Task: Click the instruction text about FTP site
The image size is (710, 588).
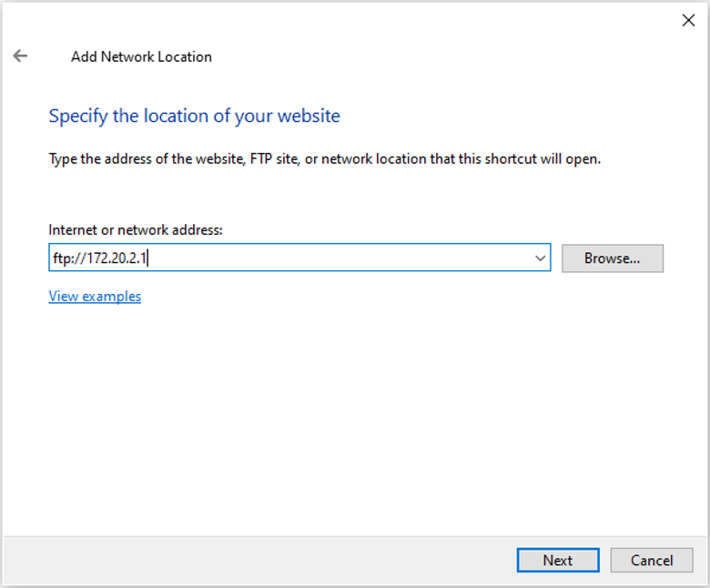Action: pos(325,159)
